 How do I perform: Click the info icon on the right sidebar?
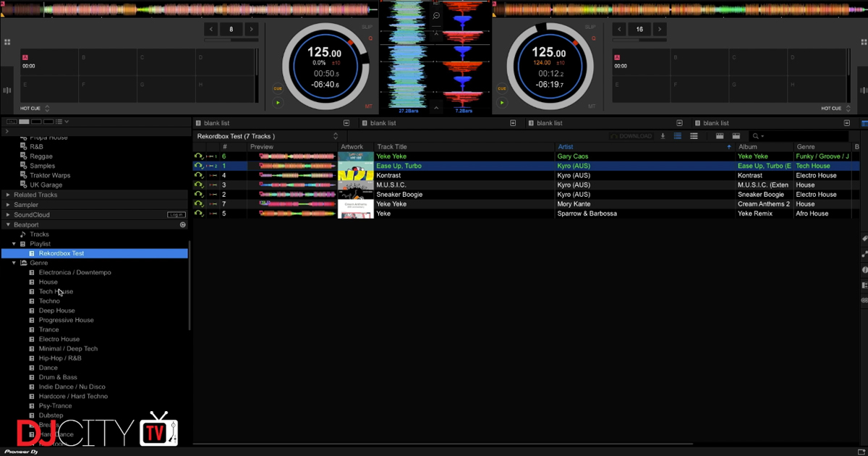864,269
